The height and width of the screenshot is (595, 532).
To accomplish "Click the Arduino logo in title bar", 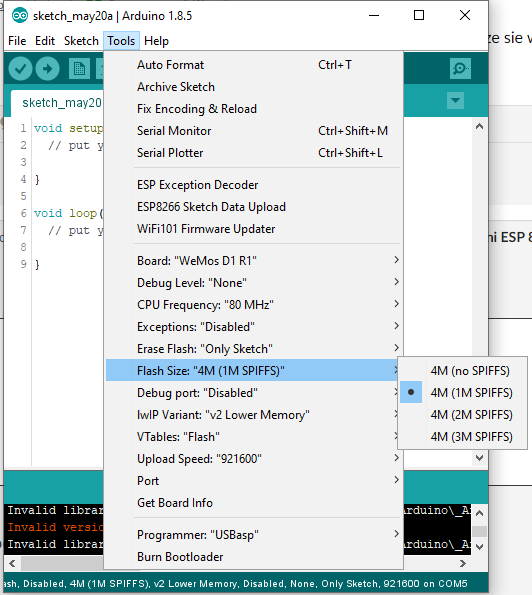I will click(x=20, y=16).
